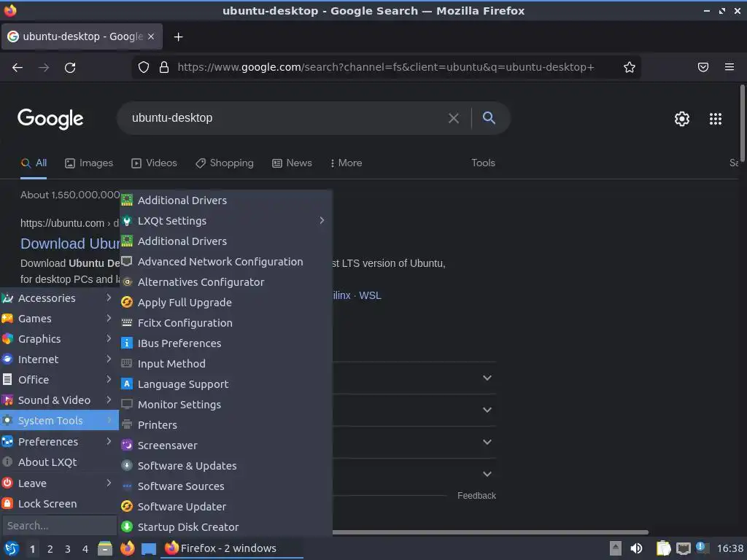Open Printers from the menu
Viewport: 747px width, 560px height.
(226, 425)
